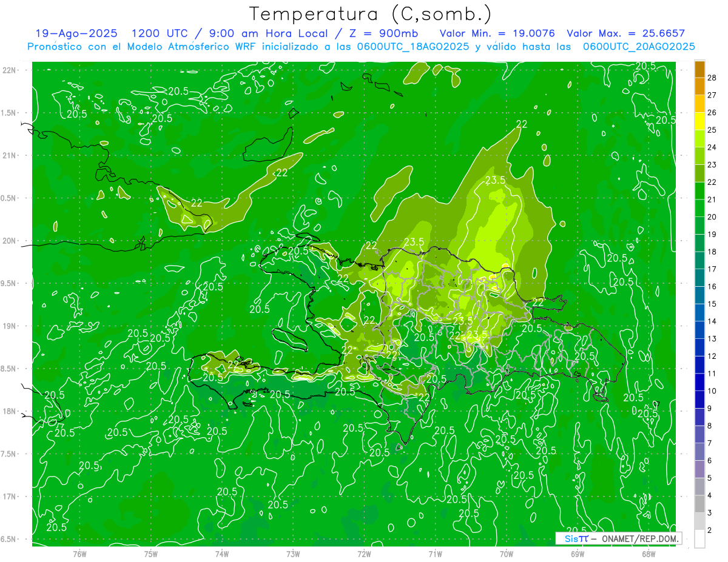
Task: Click the "76W" longitude axis label
Action: (79, 554)
